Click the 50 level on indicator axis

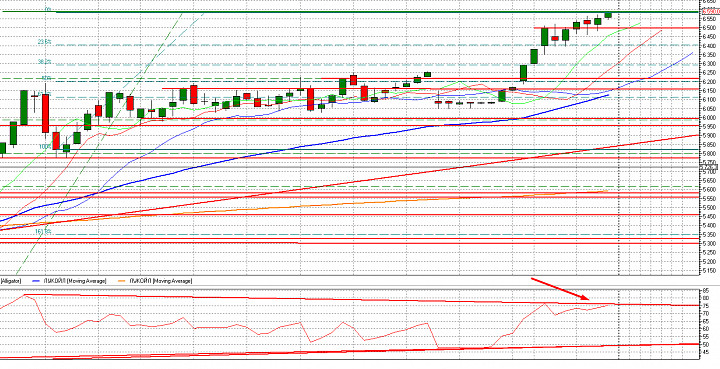(707, 345)
